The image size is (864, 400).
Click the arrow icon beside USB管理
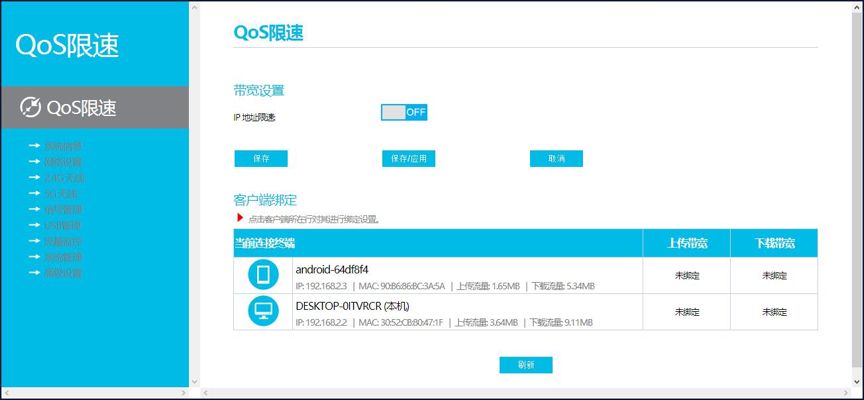click(x=35, y=225)
